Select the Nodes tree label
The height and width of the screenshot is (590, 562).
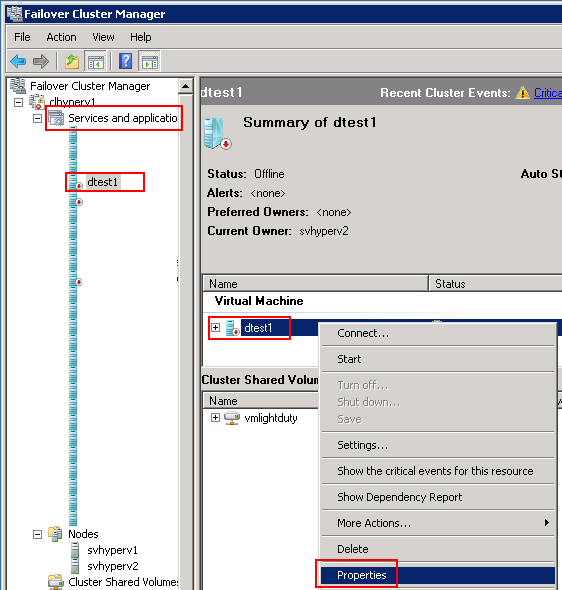coord(83,534)
